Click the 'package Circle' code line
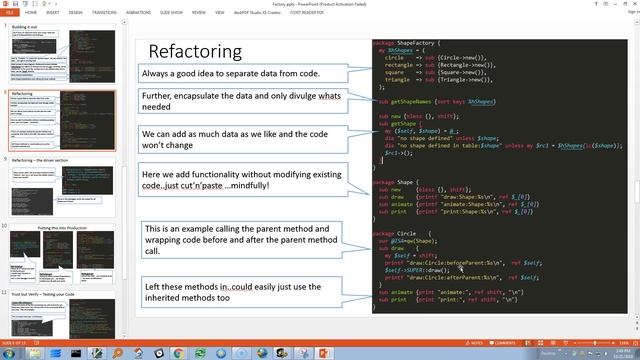The width and height of the screenshot is (640, 360). (x=402, y=233)
